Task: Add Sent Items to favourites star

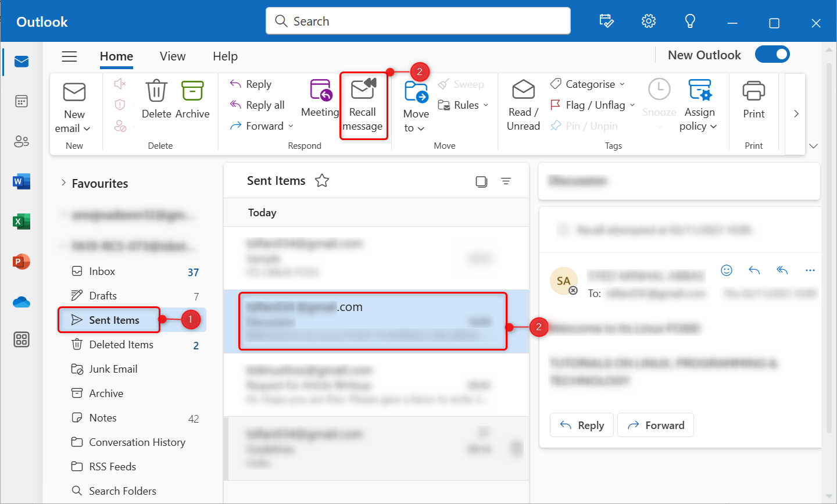Action: click(x=322, y=181)
